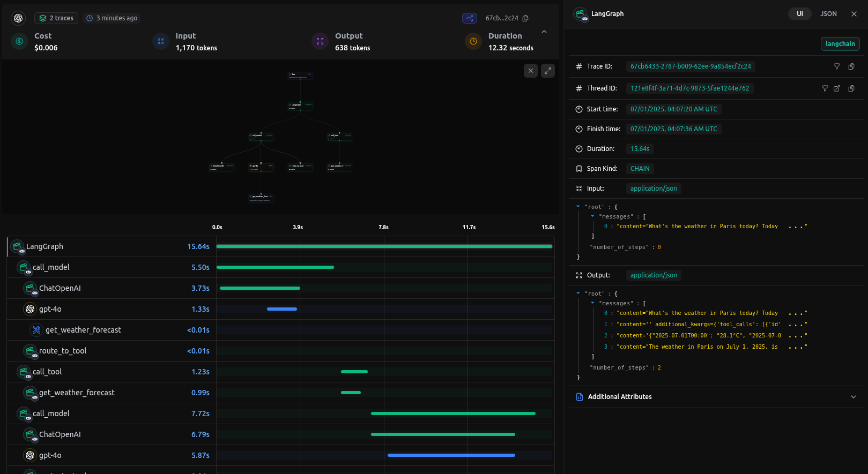
Task: Close the LangGraph details side panel
Action: [854, 14]
